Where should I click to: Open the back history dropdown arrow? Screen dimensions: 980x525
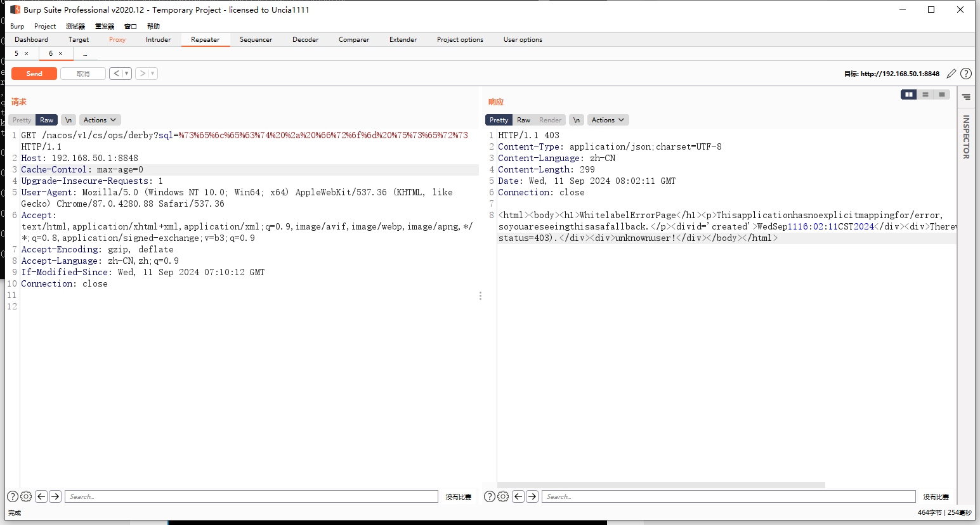tap(127, 74)
